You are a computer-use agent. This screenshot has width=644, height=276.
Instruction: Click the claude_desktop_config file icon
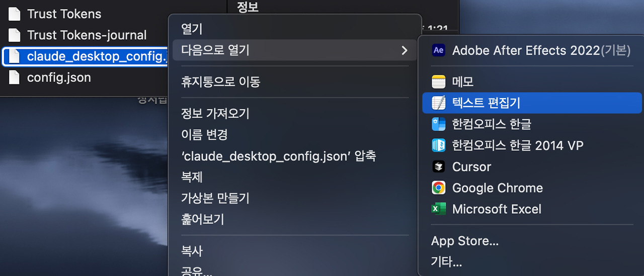pyautogui.click(x=15, y=56)
